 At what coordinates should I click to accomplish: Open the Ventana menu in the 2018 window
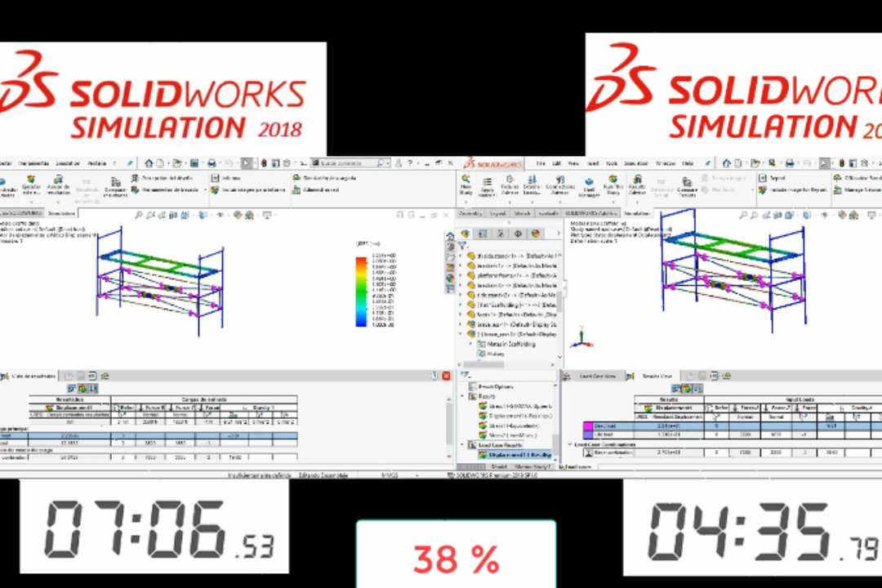[96, 163]
